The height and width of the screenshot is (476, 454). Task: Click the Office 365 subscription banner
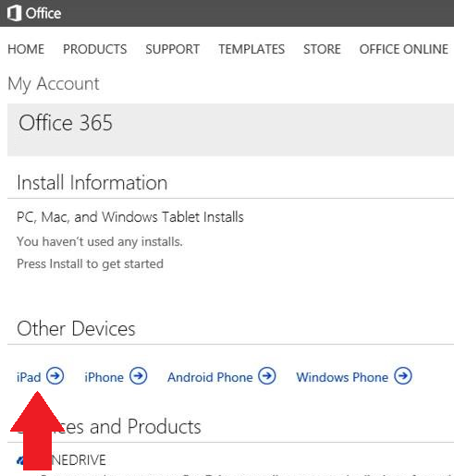point(230,129)
